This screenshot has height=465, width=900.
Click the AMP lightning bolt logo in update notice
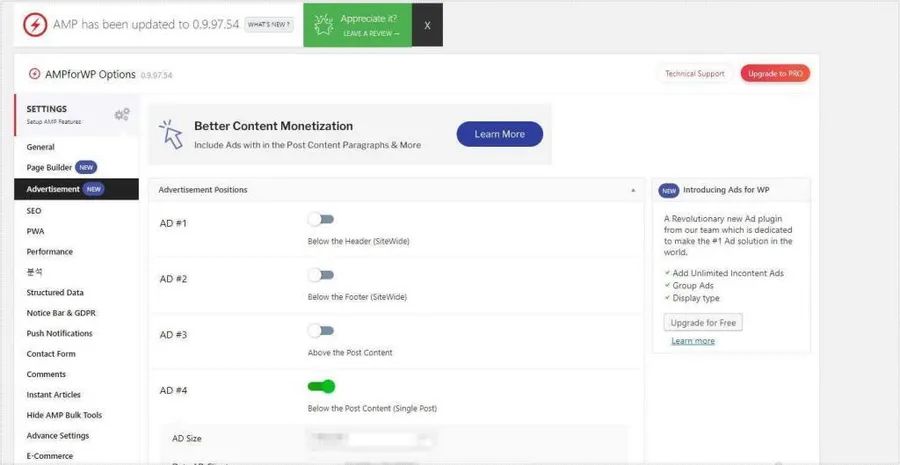tap(35, 25)
